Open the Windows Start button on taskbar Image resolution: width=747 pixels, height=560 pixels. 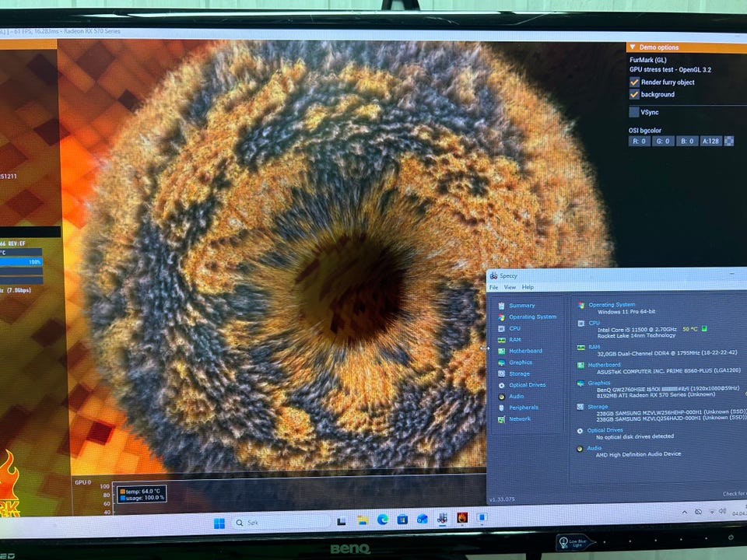(x=219, y=523)
